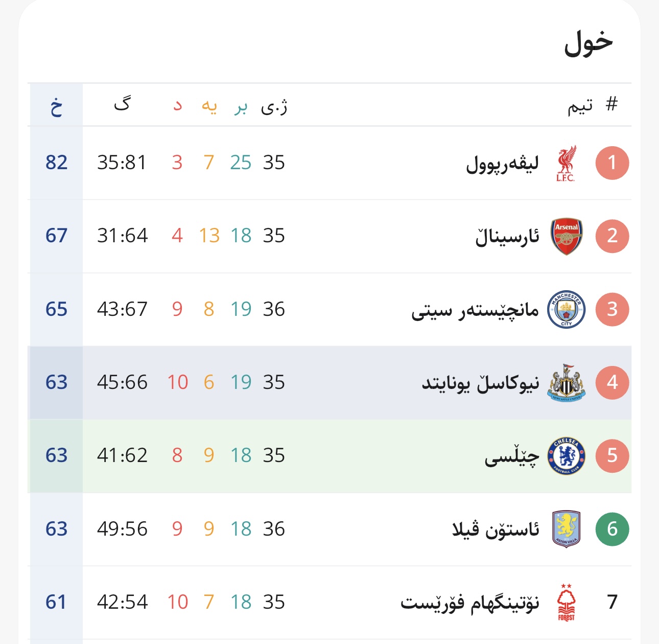Tap the Manchester City crest
This screenshot has width=659, height=644.
[566, 309]
